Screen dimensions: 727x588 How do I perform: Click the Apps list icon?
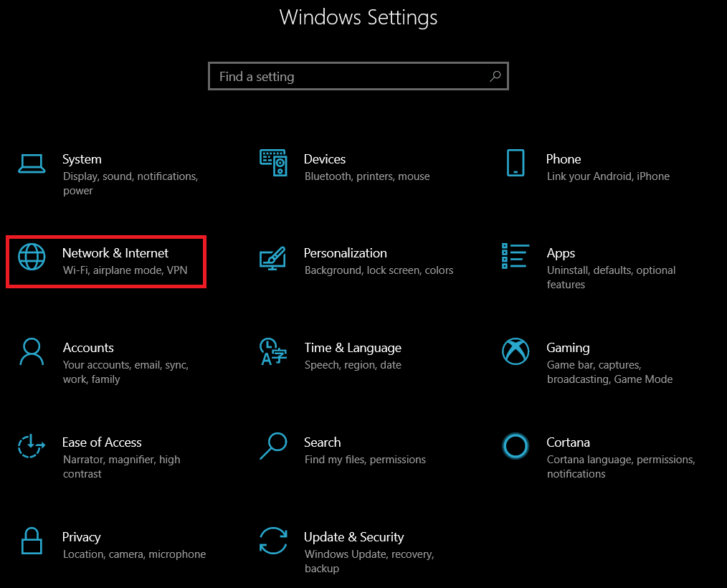pyautogui.click(x=515, y=256)
